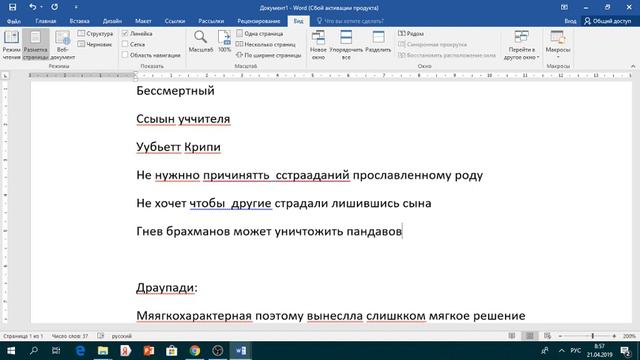This screenshot has height=360, width=640.
Task: Open the Вставка tab
Action: (80, 21)
